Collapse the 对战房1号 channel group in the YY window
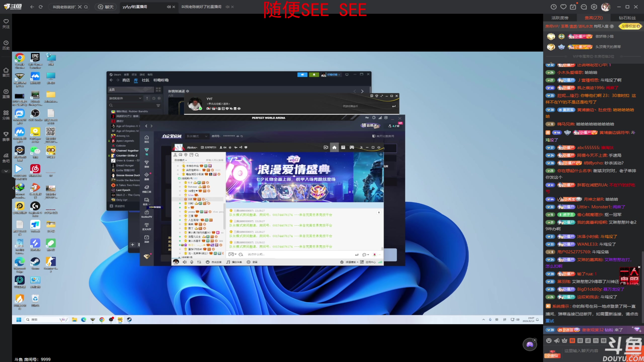 pyautogui.click(x=179, y=178)
